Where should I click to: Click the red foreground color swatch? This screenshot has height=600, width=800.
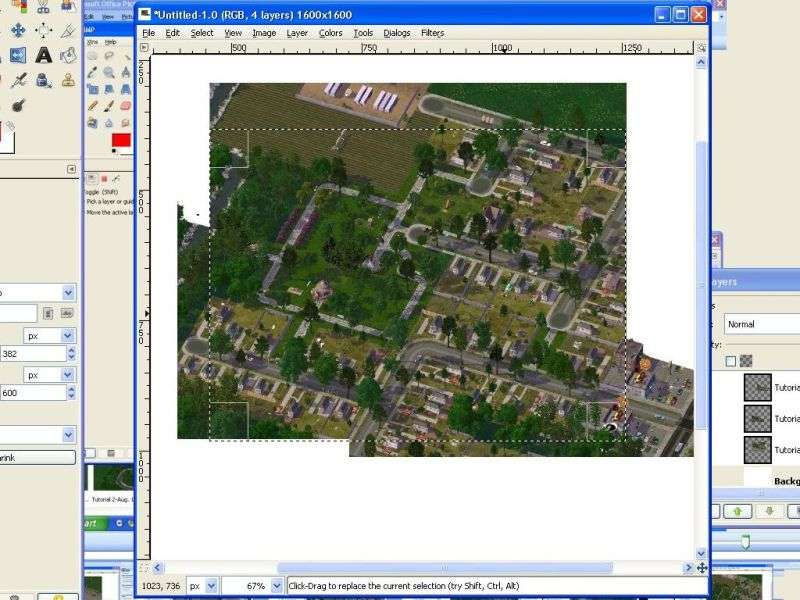121,140
